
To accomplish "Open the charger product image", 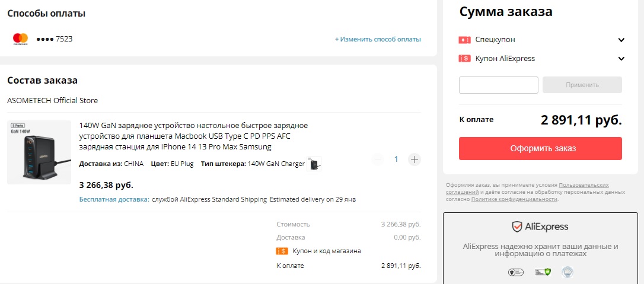I will coord(39,152).
